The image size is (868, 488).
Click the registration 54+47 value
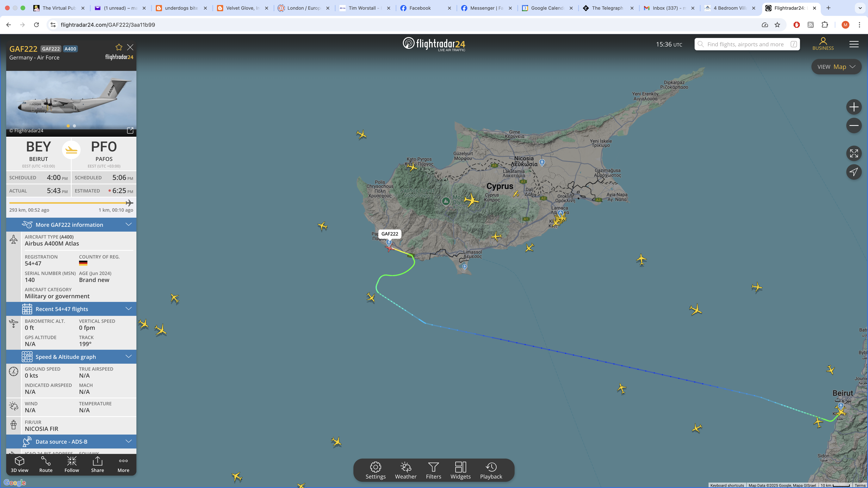(x=33, y=263)
